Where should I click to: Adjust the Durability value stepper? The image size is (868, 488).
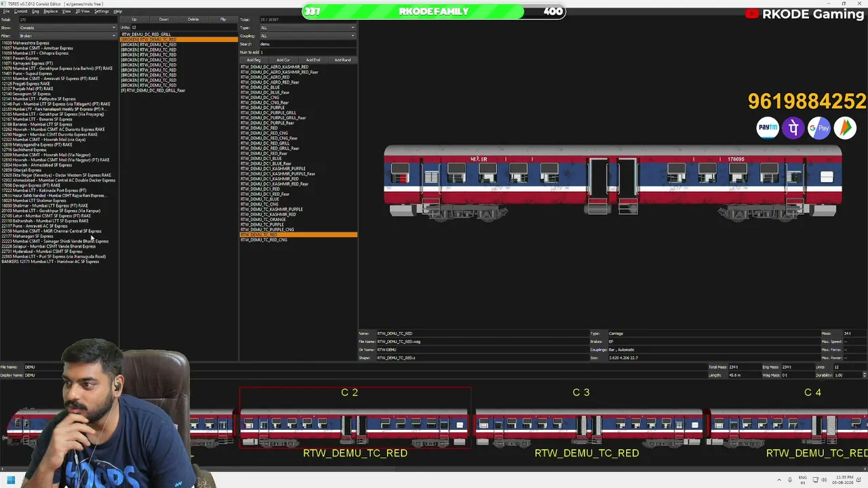coord(864,375)
